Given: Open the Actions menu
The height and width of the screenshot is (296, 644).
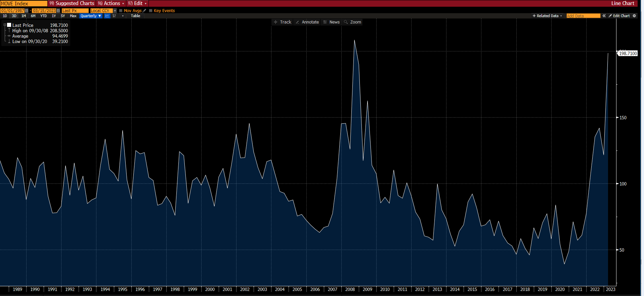Looking at the screenshot, I should [111, 3].
